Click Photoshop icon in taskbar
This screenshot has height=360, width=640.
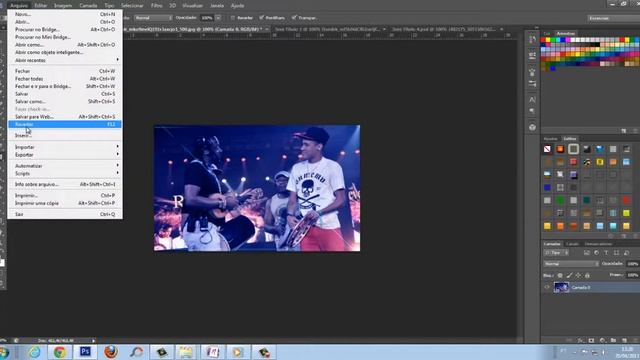click(x=85, y=351)
